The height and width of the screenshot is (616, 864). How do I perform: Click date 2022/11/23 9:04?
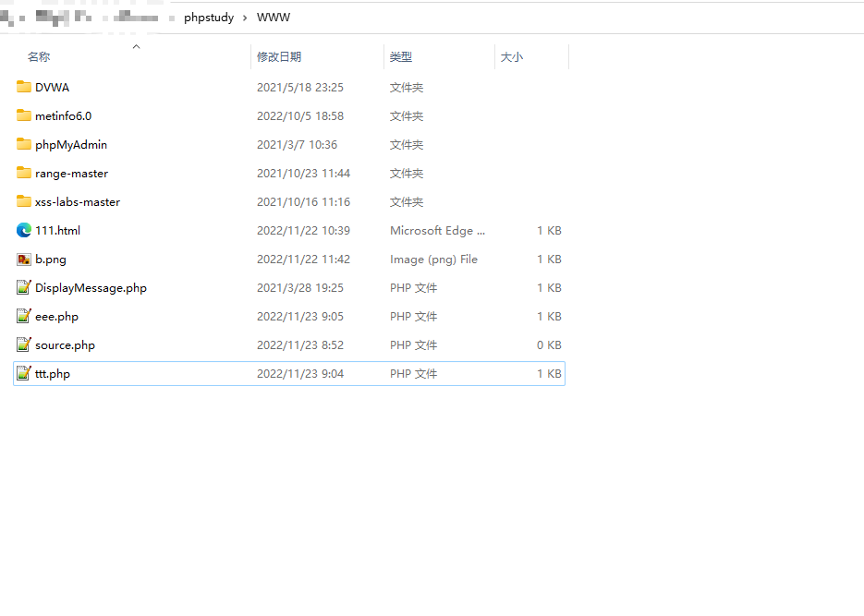click(299, 374)
